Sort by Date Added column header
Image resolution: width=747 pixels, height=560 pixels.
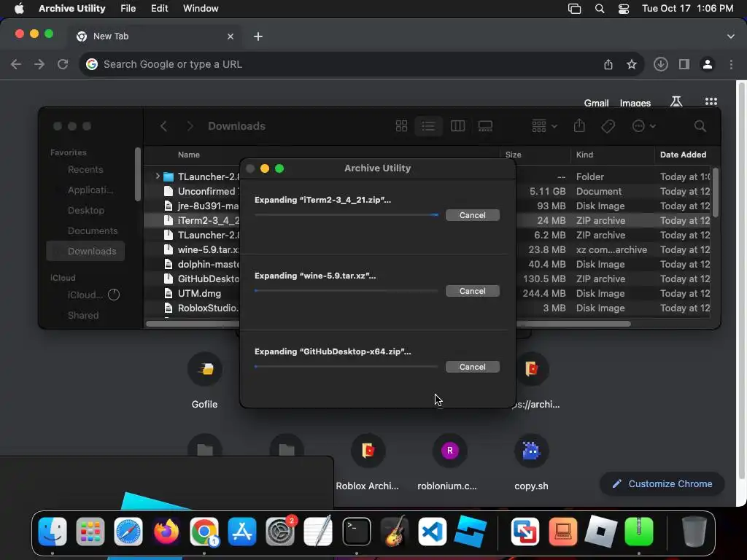[x=683, y=155]
